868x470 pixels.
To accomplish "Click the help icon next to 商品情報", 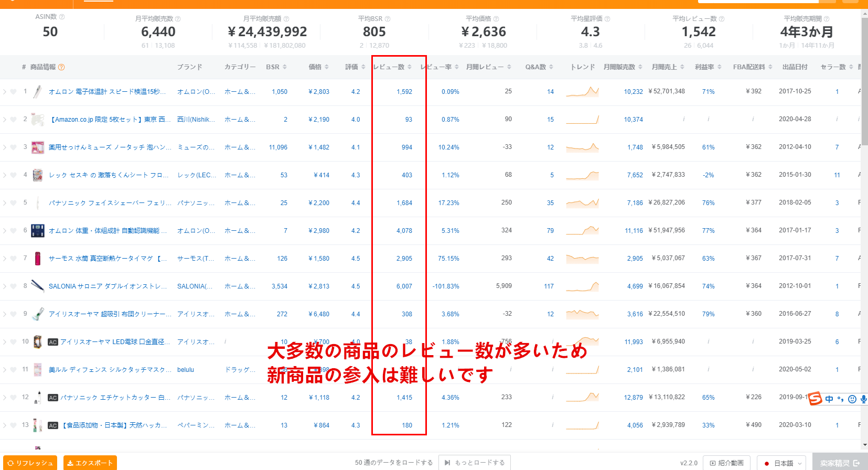I will (61, 67).
